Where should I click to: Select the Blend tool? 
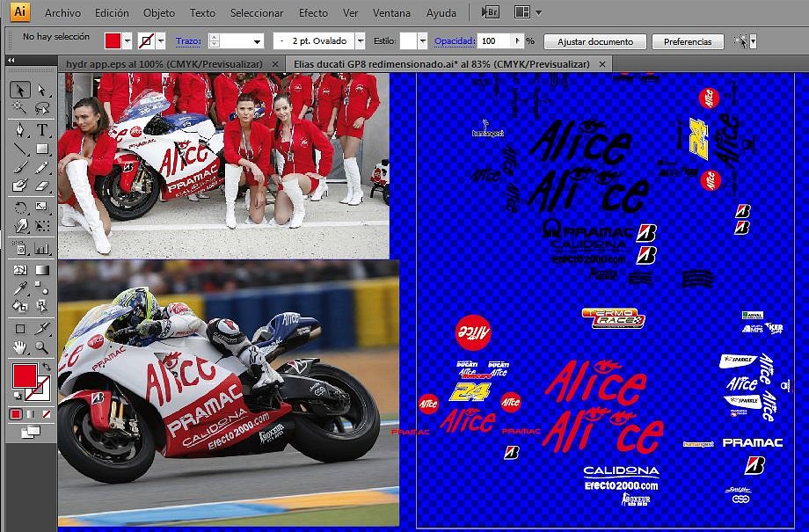pos(42,288)
